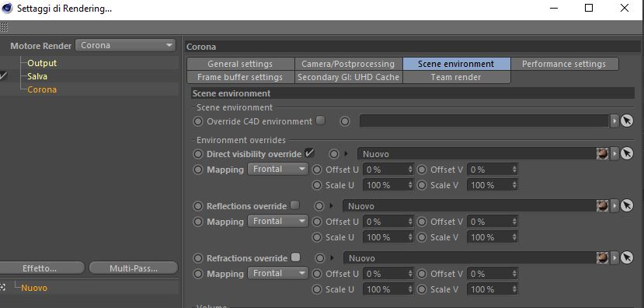Image resolution: width=644 pixels, height=308 pixels.
Task: Click the Multi-Pass... button
Action: coord(134,268)
